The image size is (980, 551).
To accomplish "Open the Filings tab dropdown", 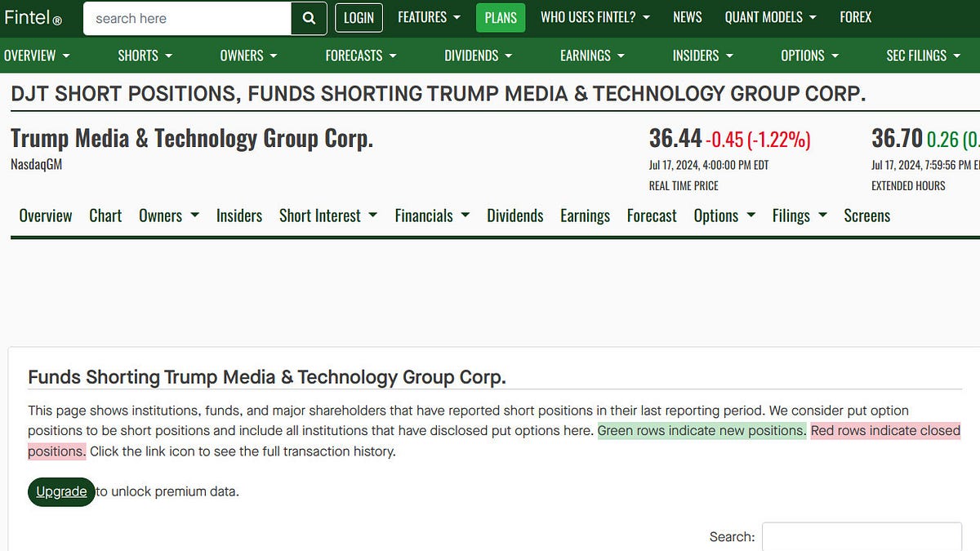I will 800,216.
